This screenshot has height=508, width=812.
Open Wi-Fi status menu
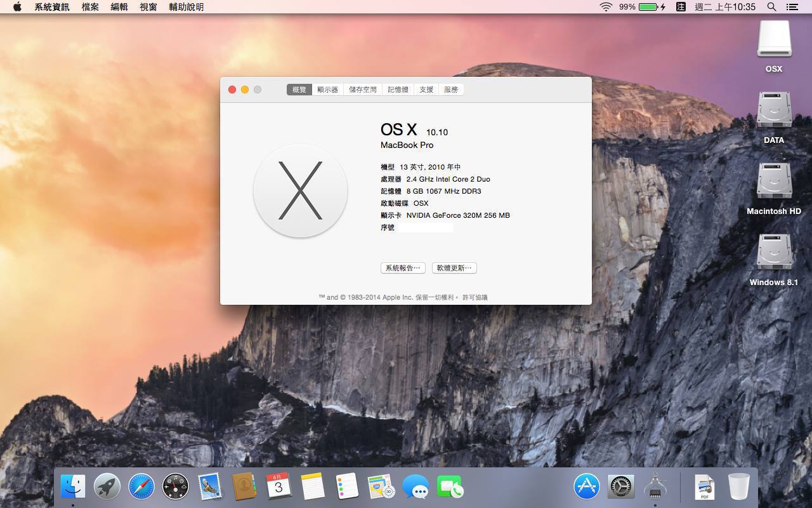[x=606, y=7]
